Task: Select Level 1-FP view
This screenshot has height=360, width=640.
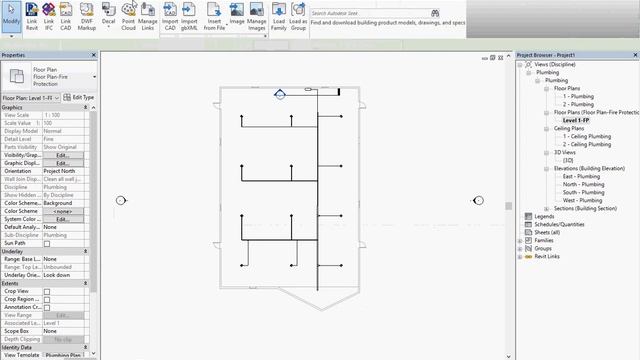Action: [576, 120]
